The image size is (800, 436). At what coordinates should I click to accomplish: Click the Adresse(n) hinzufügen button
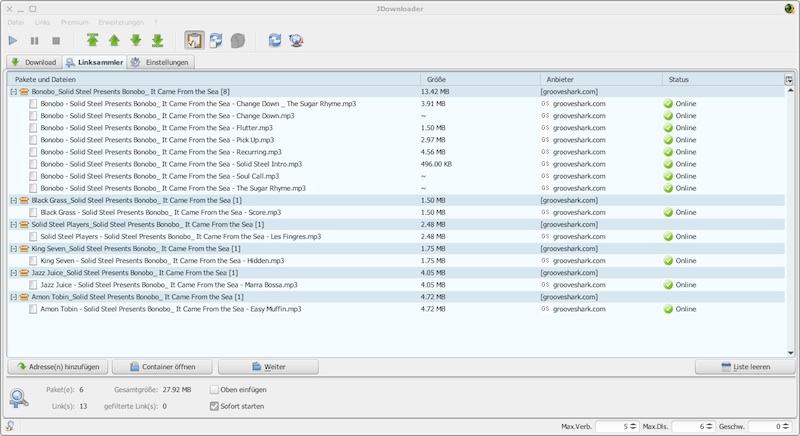(58, 367)
